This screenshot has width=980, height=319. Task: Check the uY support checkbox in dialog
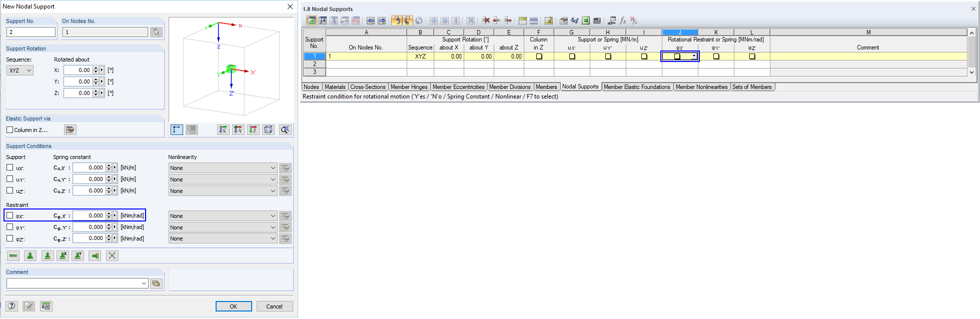(x=10, y=179)
